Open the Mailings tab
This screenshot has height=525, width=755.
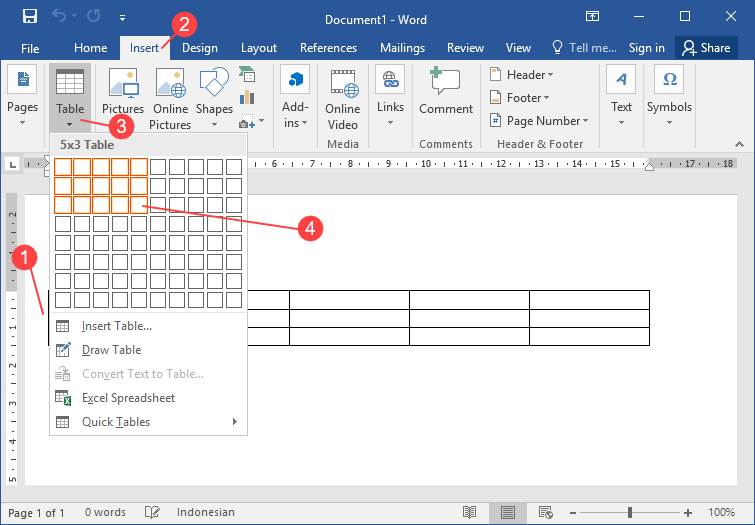coord(403,48)
